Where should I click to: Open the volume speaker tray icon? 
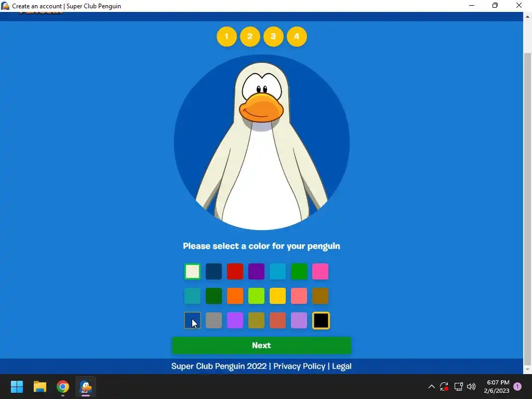471,387
